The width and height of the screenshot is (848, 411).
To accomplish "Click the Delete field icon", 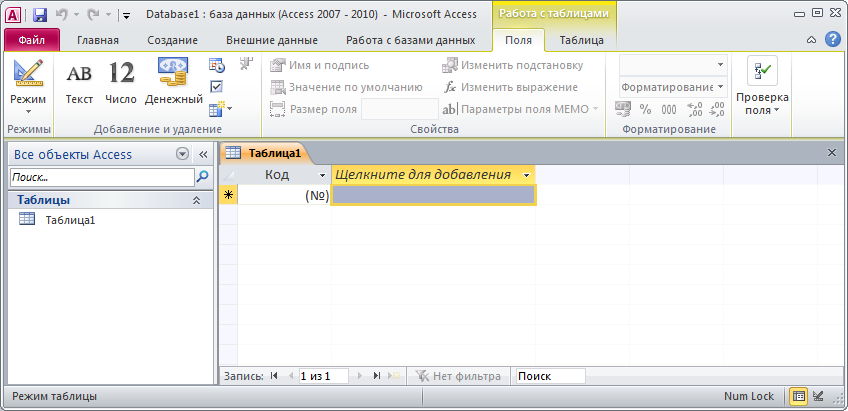I will coord(246,64).
